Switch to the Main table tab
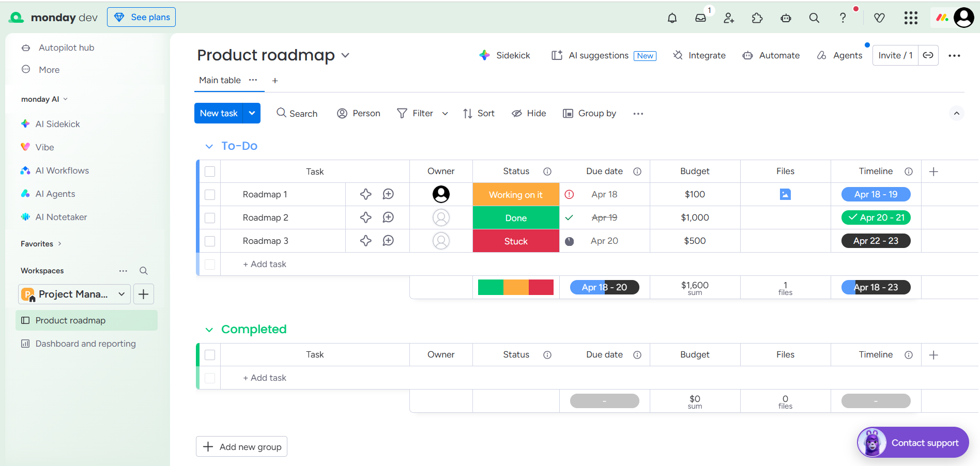980x466 pixels. click(220, 80)
